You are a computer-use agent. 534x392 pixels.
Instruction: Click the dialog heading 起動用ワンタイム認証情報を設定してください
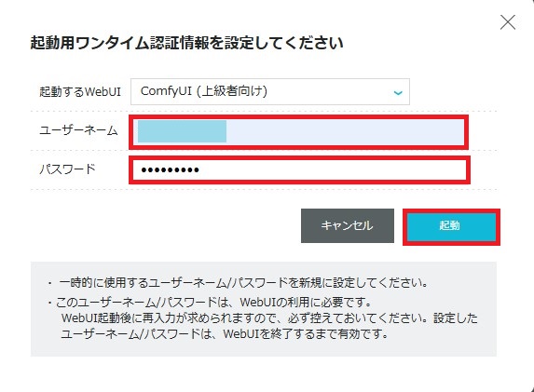[x=186, y=43]
